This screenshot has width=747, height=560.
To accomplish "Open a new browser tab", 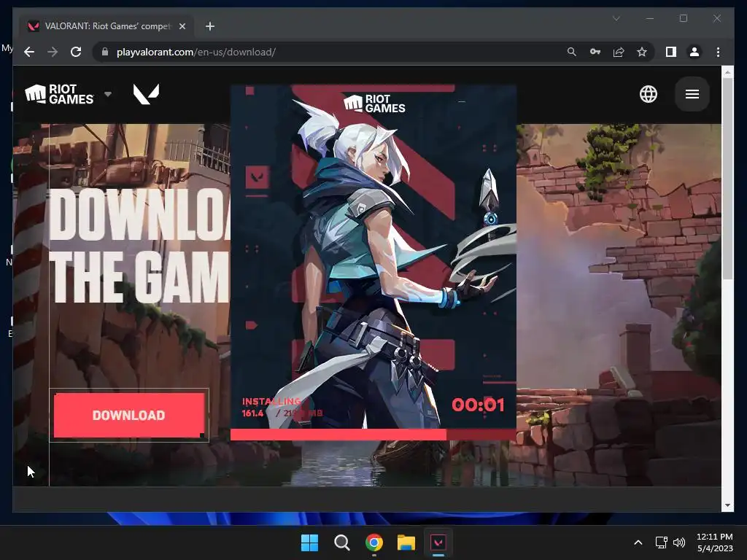I will (x=210, y=26).
